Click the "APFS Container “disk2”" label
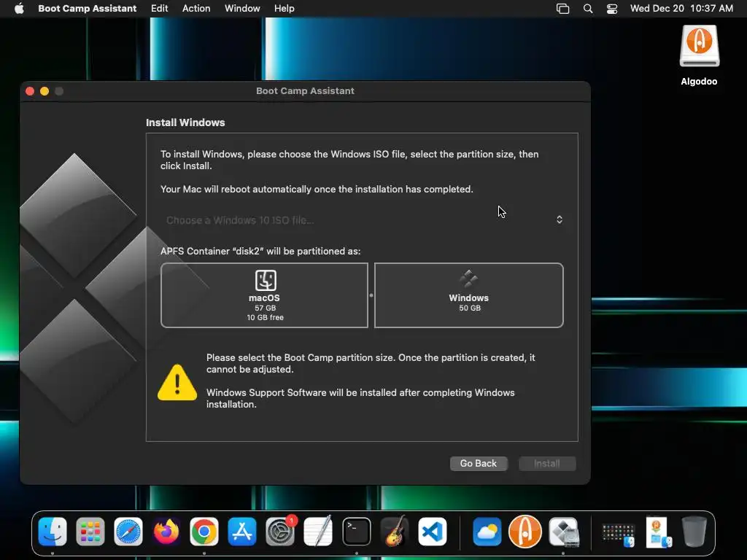 pyautogui.click(x=212, y=251)
